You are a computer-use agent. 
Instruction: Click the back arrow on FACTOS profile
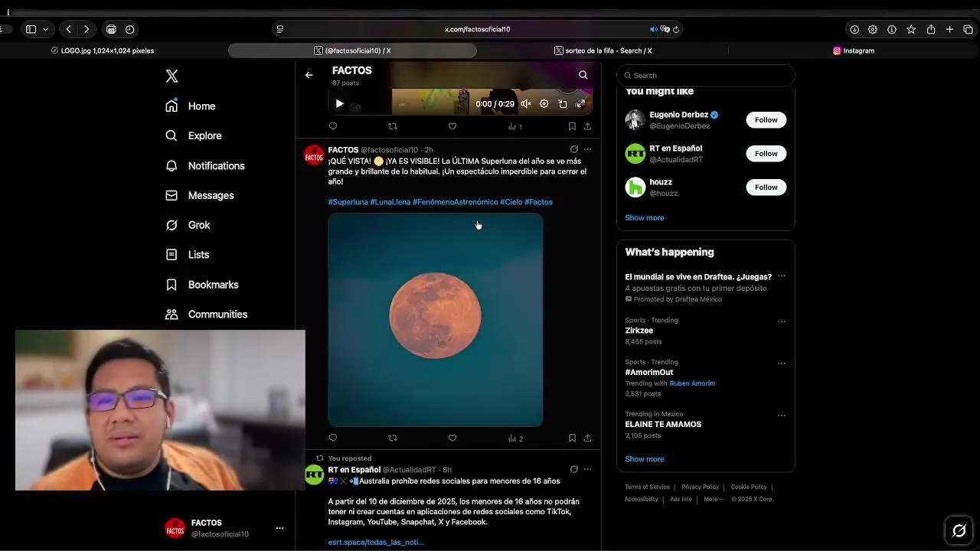click(x=309, y=75)
